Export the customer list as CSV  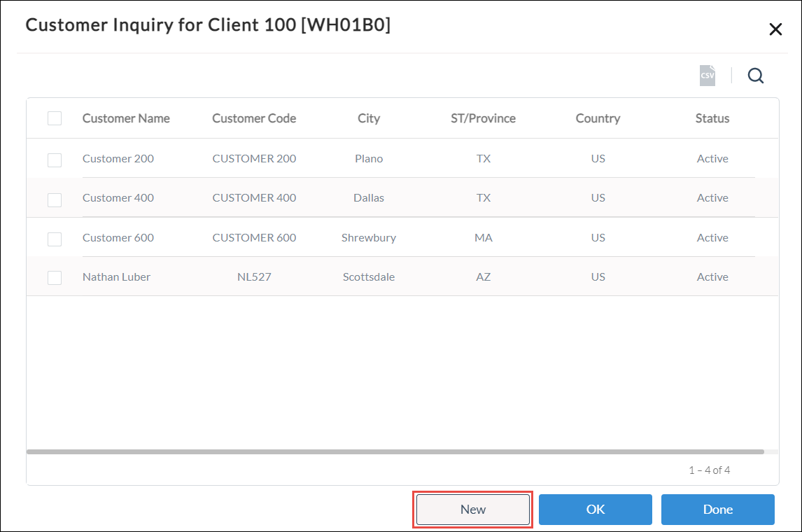(708, 76)
